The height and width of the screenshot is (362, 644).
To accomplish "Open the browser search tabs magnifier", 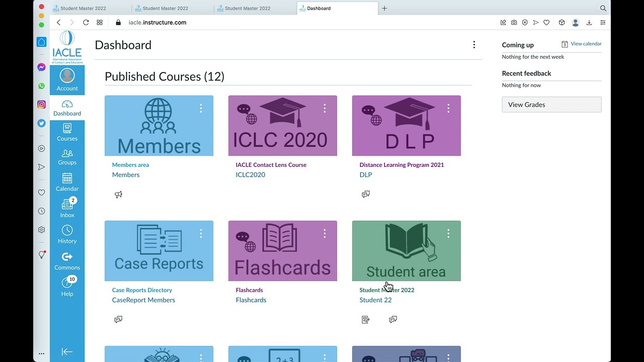I will [603, 9].
